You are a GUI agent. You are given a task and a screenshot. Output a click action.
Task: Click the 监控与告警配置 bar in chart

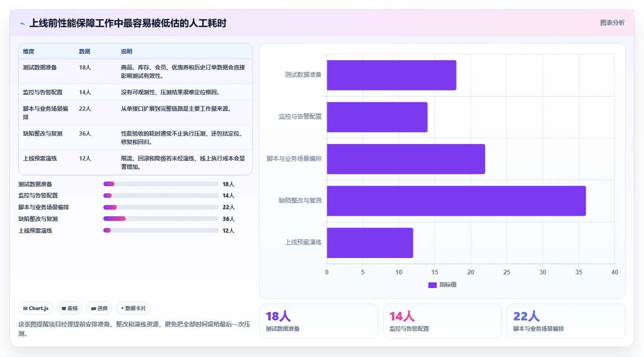[377, 117]
